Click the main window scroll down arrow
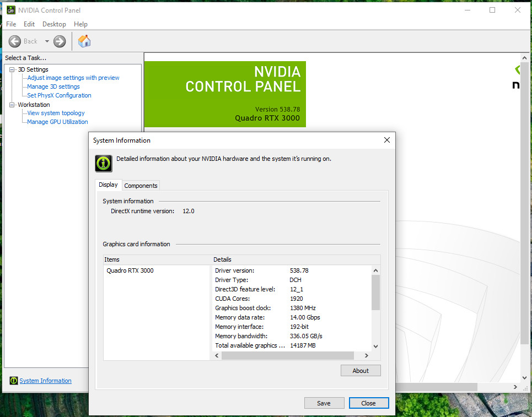Image resolution: width=532 pixels, height=417 pixels. point(524,377)
